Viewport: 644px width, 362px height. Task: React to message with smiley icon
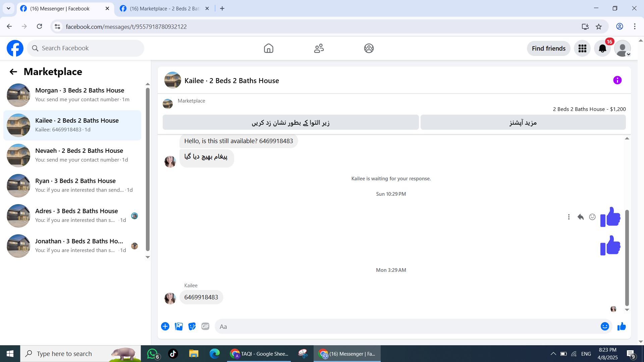[592, 217]
